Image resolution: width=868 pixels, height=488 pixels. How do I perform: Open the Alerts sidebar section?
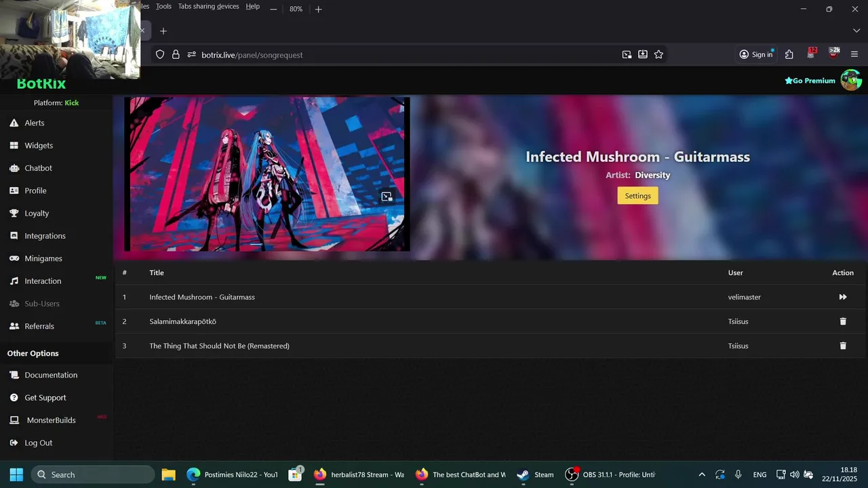pyautogui.click(x=35, y=123)
